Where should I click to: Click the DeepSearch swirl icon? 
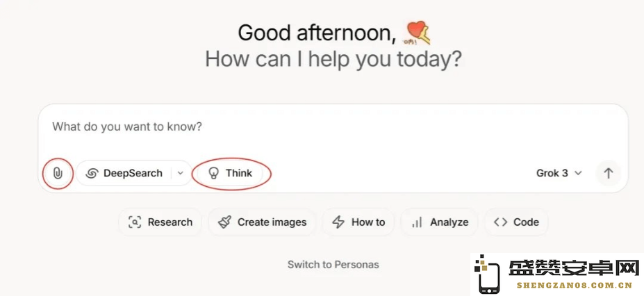click(92, 173)
